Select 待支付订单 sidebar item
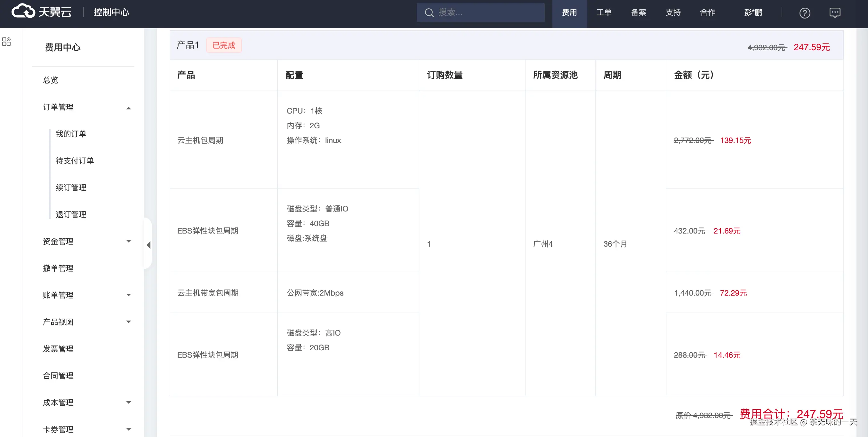Viewport: 868px width, 437px height. [75, 161]
